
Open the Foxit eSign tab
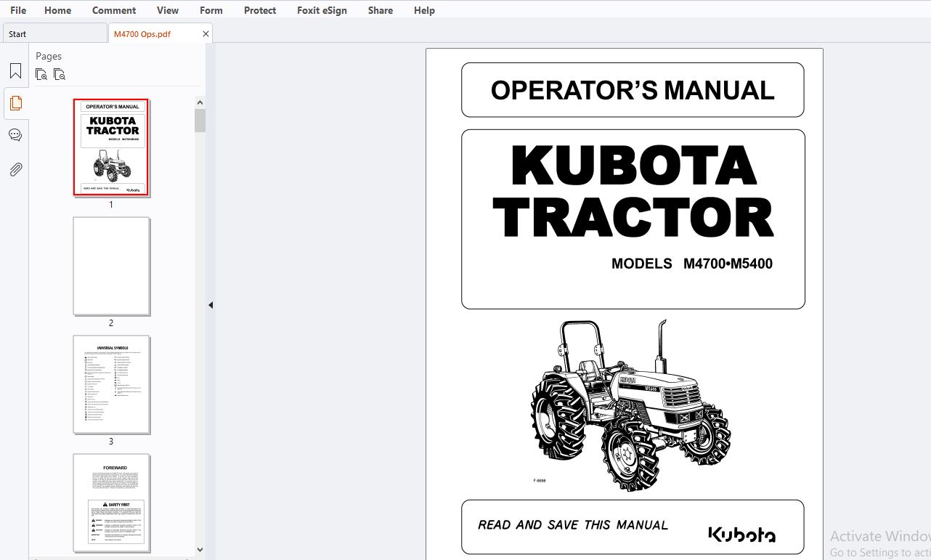click(322, 10)
